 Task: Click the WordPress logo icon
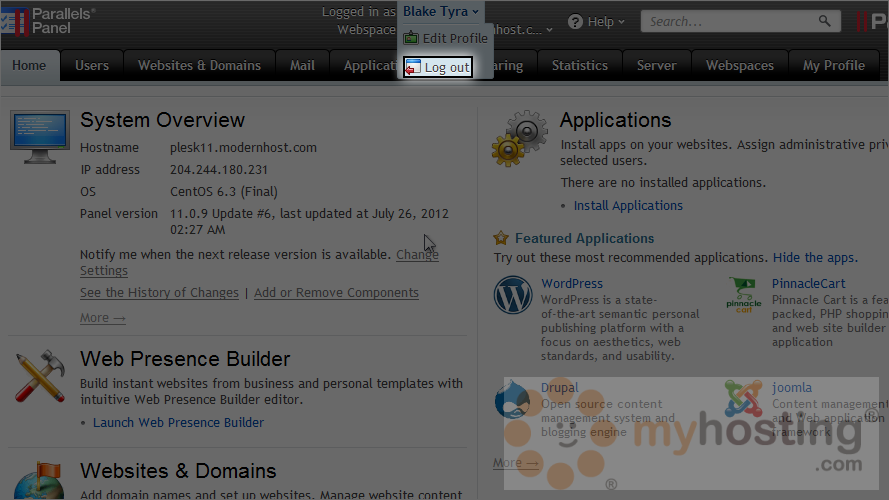point(513,295)
